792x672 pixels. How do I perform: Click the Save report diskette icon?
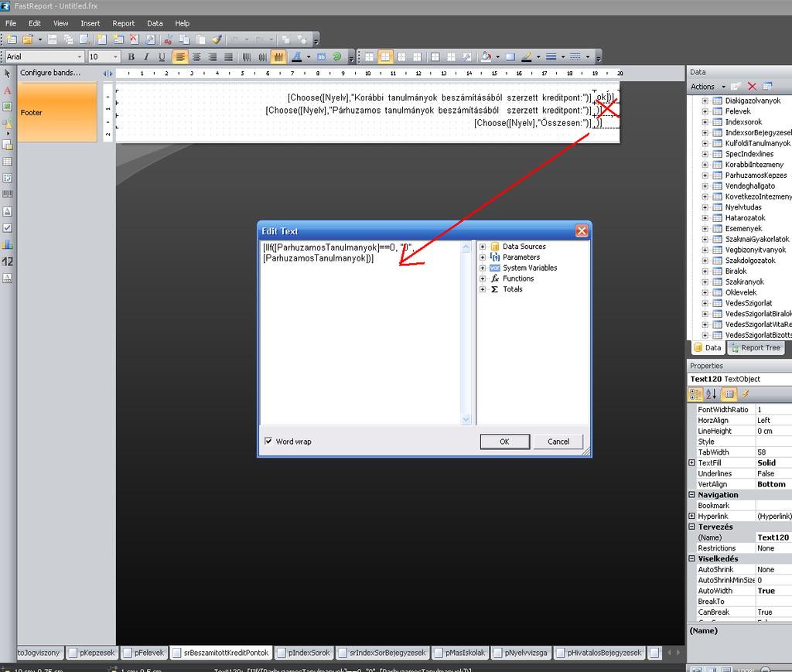[x=52, y=39]
